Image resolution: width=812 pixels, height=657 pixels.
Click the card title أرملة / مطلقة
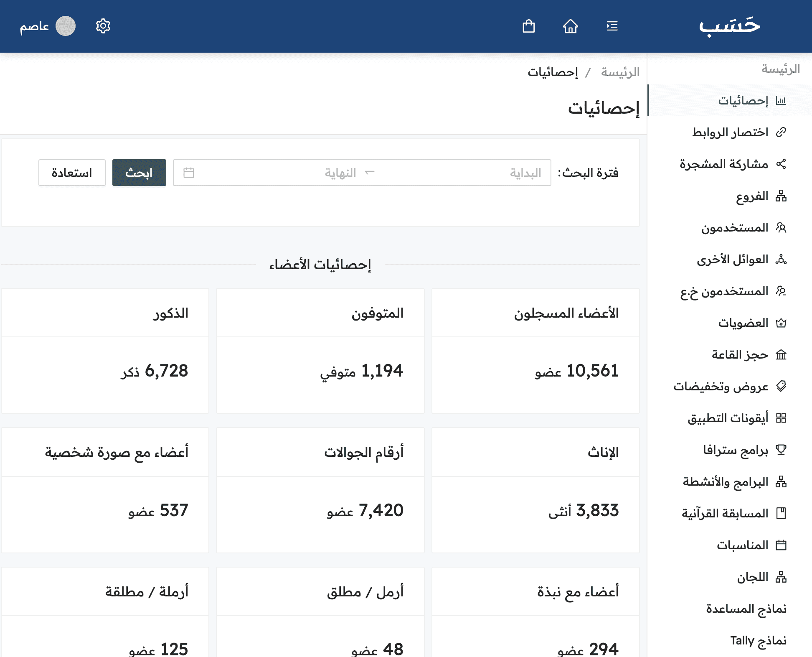[147, 592]
